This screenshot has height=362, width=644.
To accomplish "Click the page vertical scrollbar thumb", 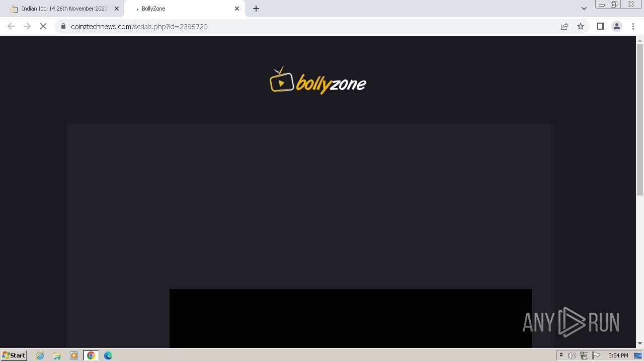I will [640, 120].
